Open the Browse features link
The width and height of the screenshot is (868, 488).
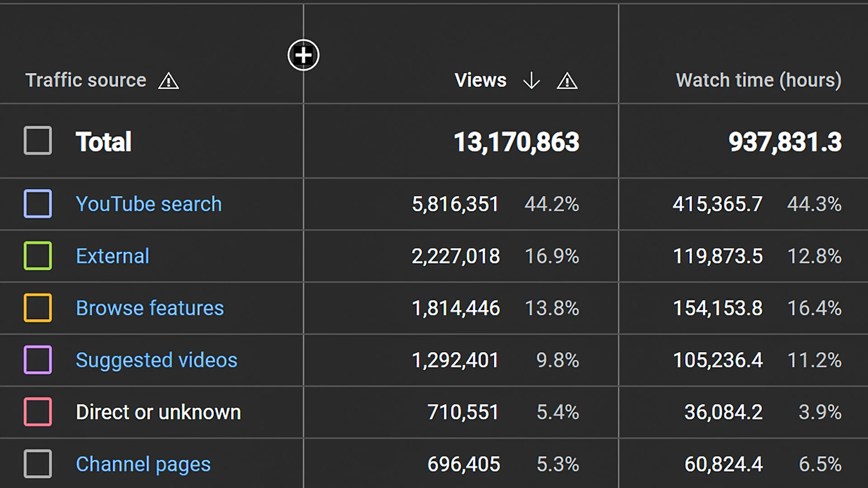pyautogui.click(x=150, y=308)
